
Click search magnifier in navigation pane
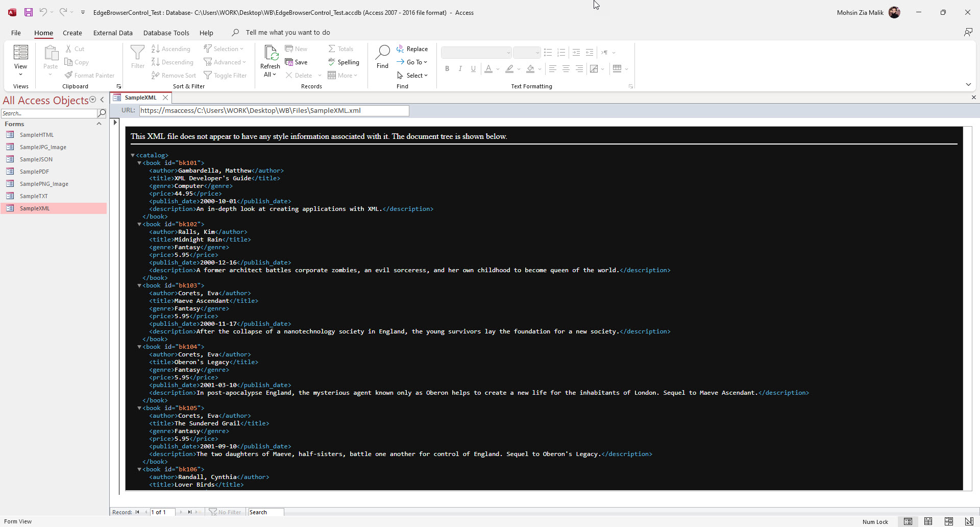(x=102, y=113)
